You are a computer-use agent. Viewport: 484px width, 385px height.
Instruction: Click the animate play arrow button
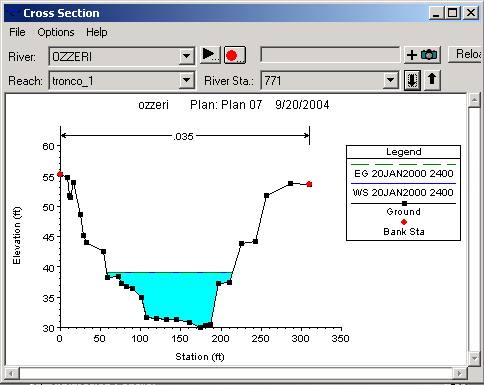click(210, 55)
